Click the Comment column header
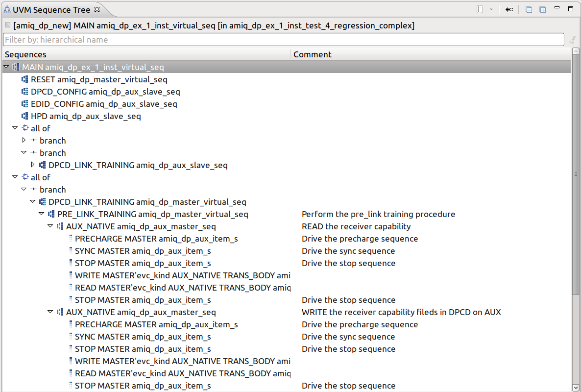 click(x=312, y=54)
